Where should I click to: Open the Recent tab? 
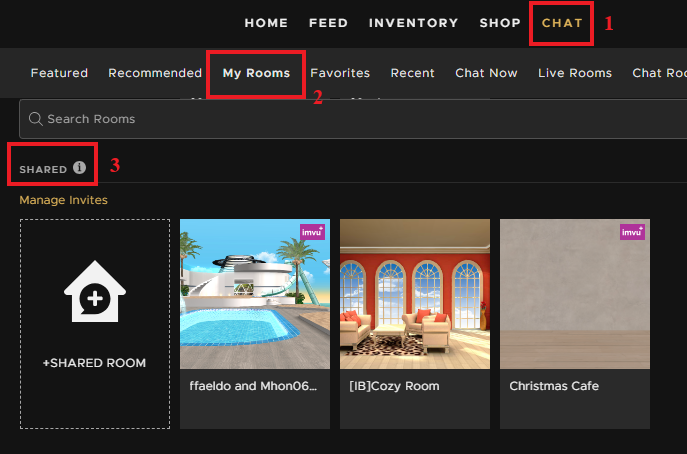412,73
